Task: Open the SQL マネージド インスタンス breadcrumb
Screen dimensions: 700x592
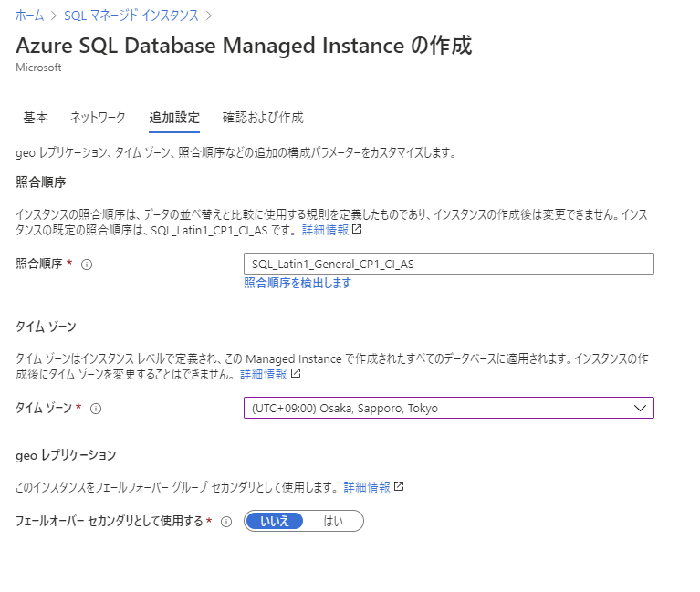Action: click(131, 16)
